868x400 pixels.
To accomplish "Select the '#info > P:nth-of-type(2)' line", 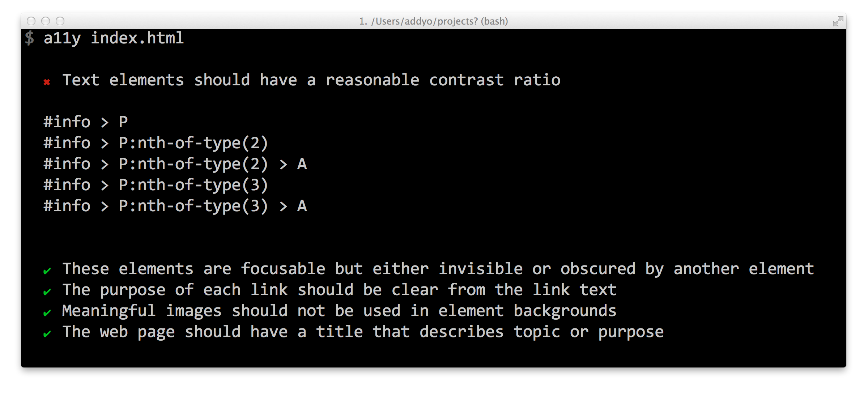I will pos(156,143).
